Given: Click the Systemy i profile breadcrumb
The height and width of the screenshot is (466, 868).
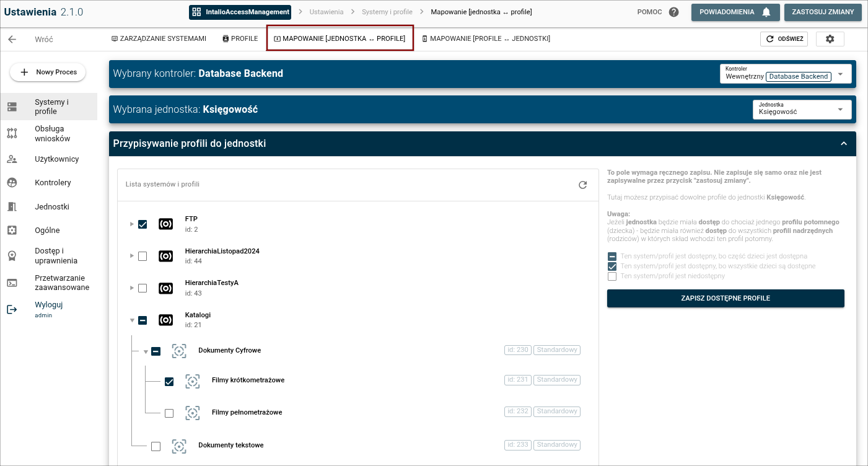Looking at the screenshot, I should 387,12.
